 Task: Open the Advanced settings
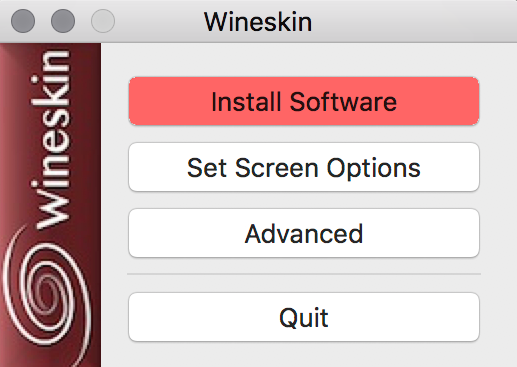[304, 233]
